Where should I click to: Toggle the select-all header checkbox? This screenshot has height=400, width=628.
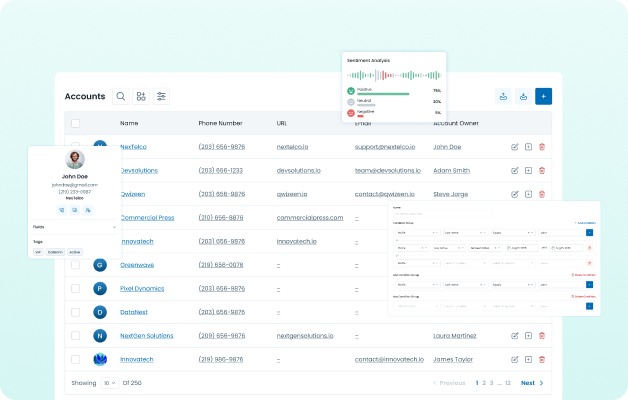click(75, 123)
